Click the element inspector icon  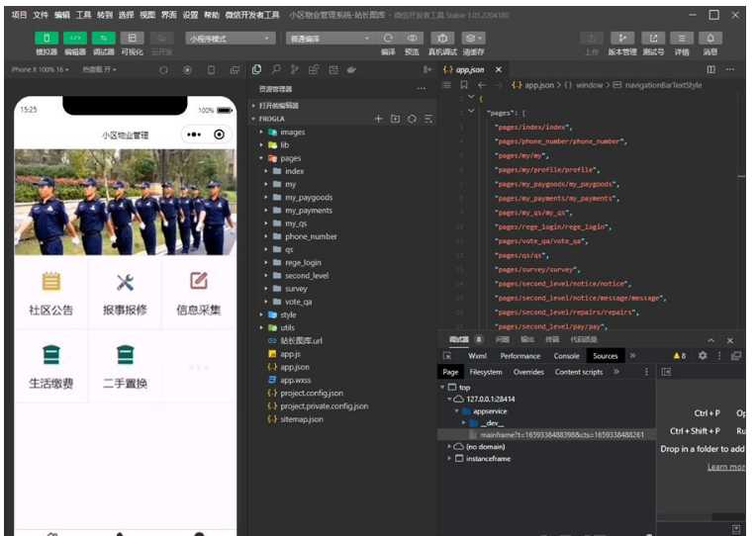point(447,356)
